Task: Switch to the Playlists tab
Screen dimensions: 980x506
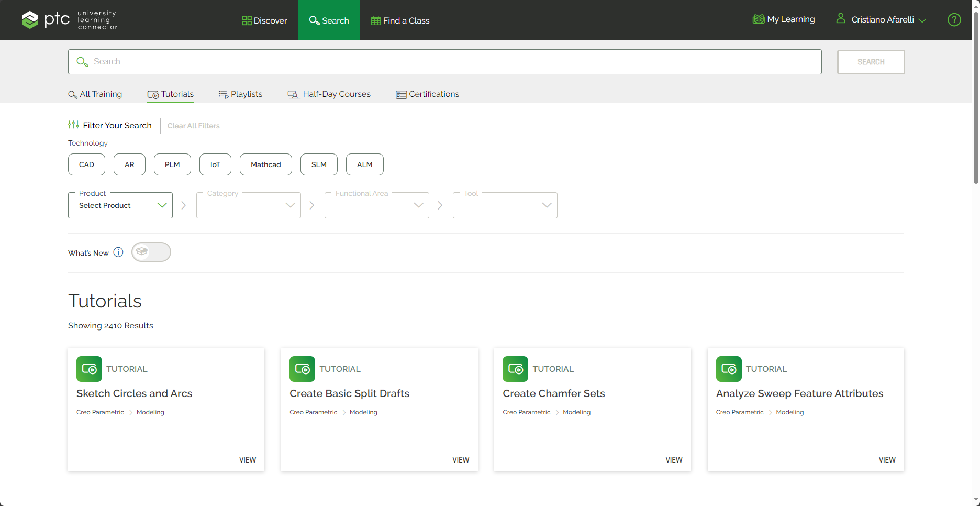Action: 240,94
